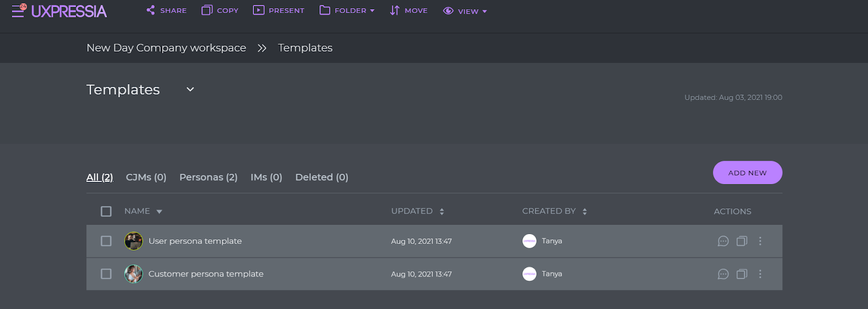Open User persona template thumbnail
868x309 pixels.
pos(133,241)
